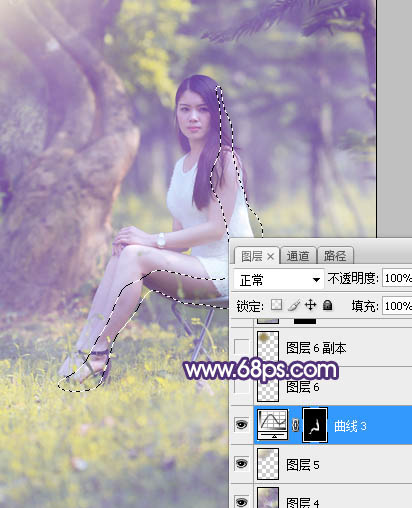Hide the 图层 4 layer
This screenshot has width=412, height=508.
pos(241,501)
